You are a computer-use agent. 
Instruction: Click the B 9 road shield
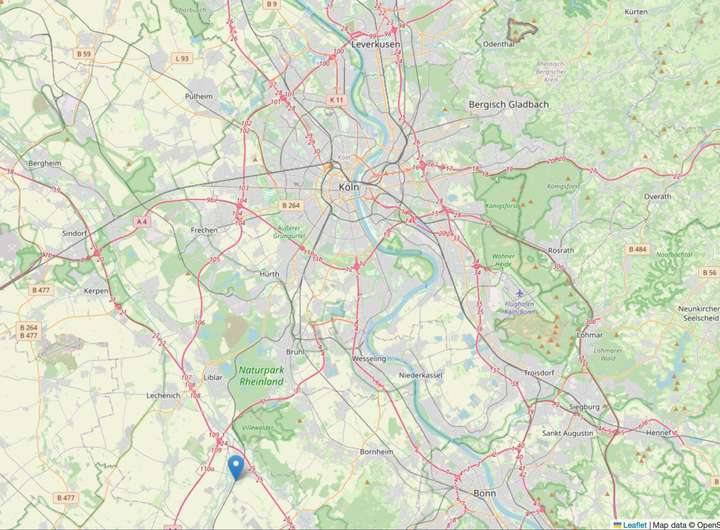[272, 4]
